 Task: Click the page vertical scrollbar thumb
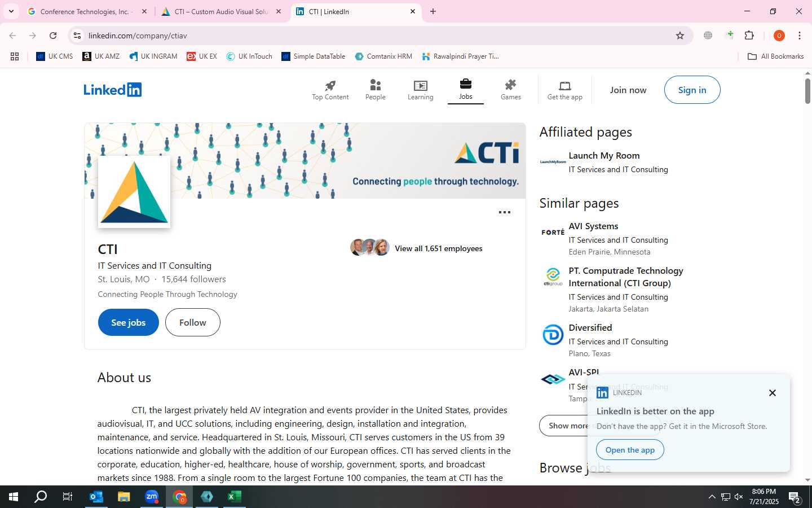coord(807,91)
